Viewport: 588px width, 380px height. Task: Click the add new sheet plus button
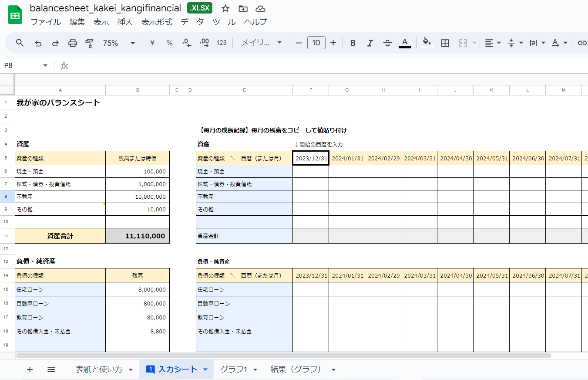pyautogui.click(x=30, y=370)
